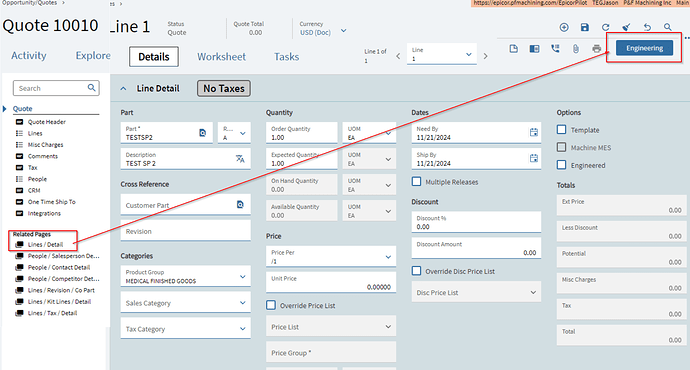Screen dimensions: 690x370
Task: Print using the printer icon
Action: [596, 48]
